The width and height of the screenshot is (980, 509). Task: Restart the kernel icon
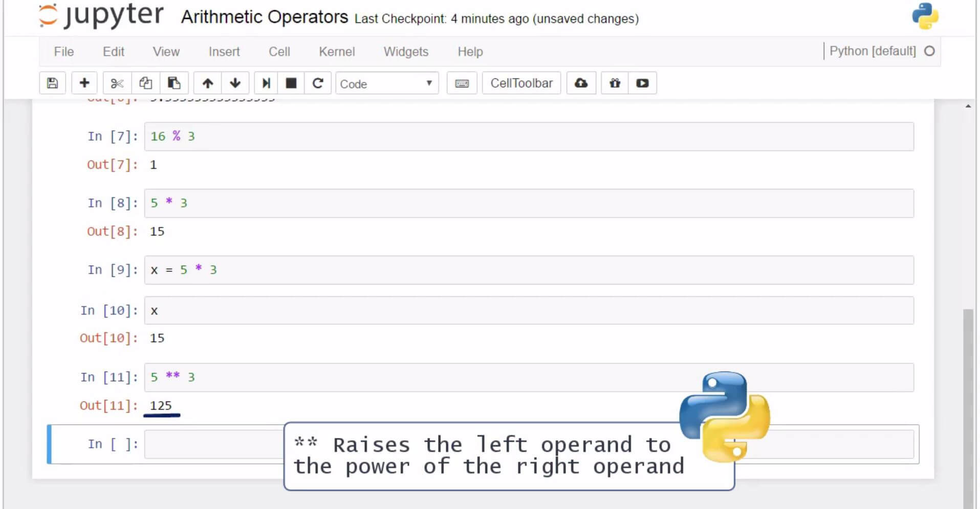click(318, 83)
